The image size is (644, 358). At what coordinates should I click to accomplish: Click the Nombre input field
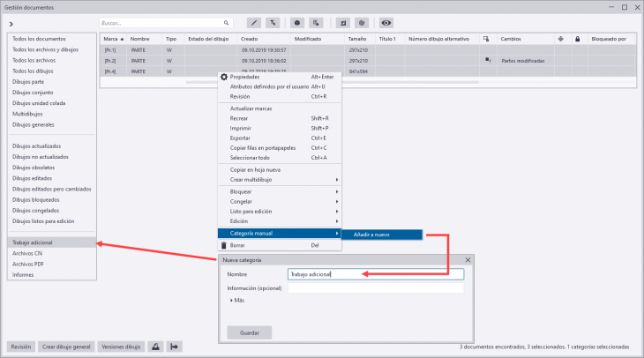click(x=376, y=274)
